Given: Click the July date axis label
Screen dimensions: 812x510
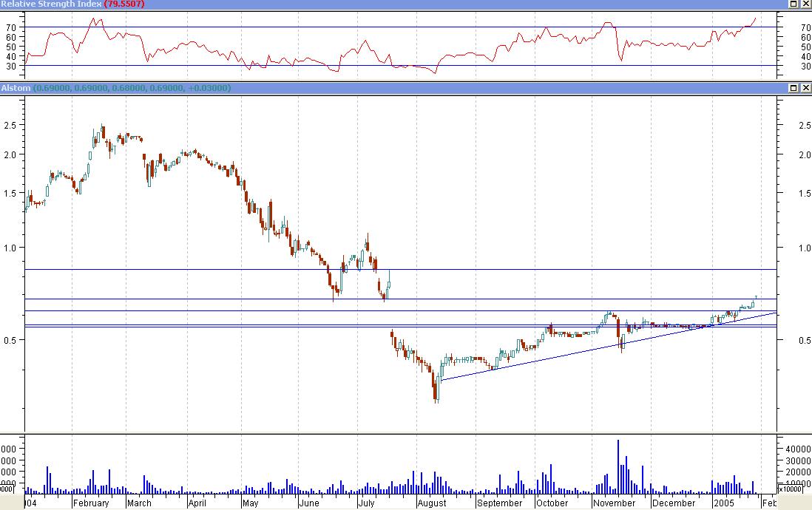Looking at the screenshot, I should pyautogui.click(x=366, y=503).
